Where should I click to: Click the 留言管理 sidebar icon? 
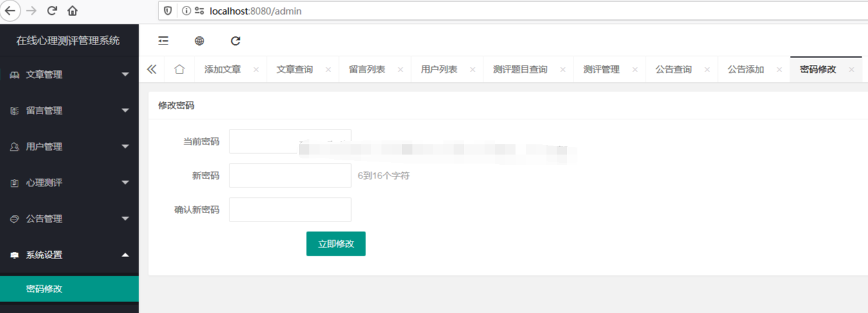(x=14, y=111)
